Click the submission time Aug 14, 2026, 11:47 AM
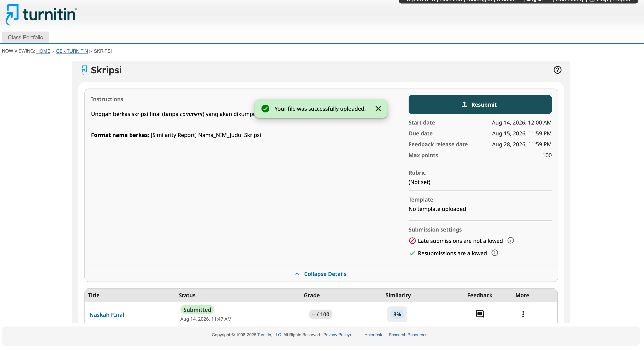644x351 pixels. point(206,319)
